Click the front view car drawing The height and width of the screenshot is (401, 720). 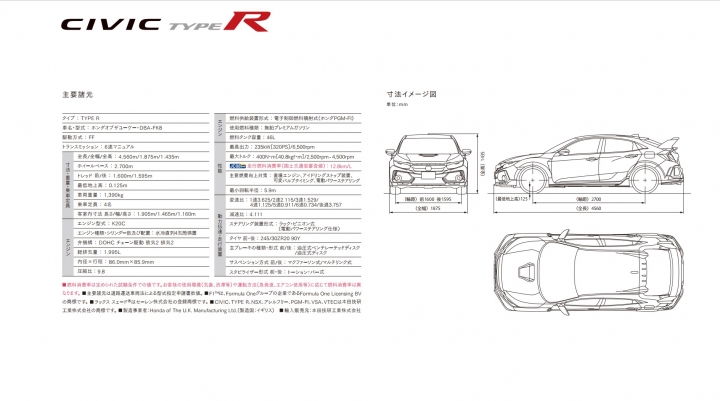tap(428, 163)
